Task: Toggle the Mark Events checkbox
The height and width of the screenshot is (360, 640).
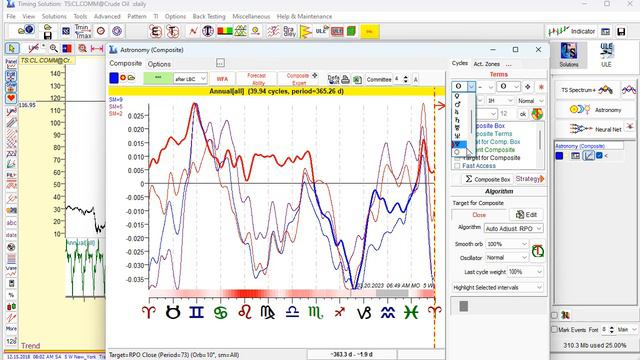Action: pos(554,329)
